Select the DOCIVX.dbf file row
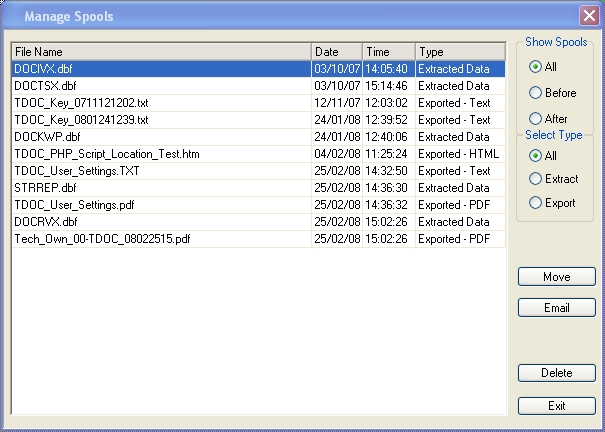This screenshot has height=432, width=605. click(259, 69)
